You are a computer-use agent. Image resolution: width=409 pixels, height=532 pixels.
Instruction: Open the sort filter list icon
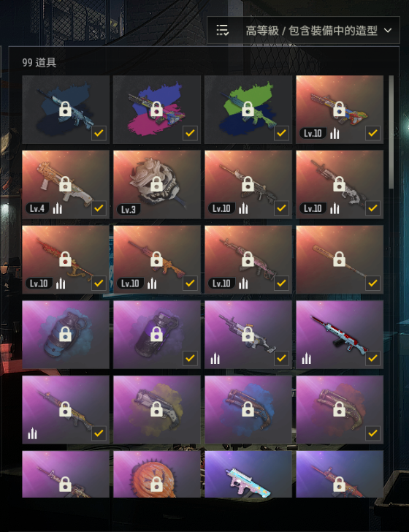[223, 30]
